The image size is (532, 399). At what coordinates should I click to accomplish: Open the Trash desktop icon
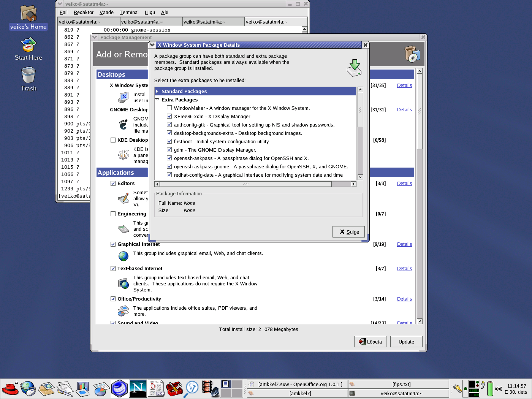point(28,79)
